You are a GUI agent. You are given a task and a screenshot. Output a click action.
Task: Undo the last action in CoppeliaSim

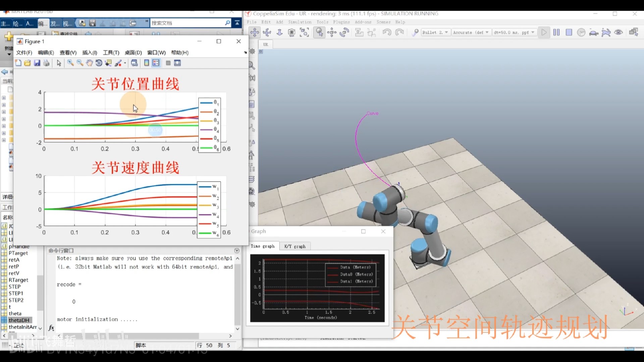[386, 32]
